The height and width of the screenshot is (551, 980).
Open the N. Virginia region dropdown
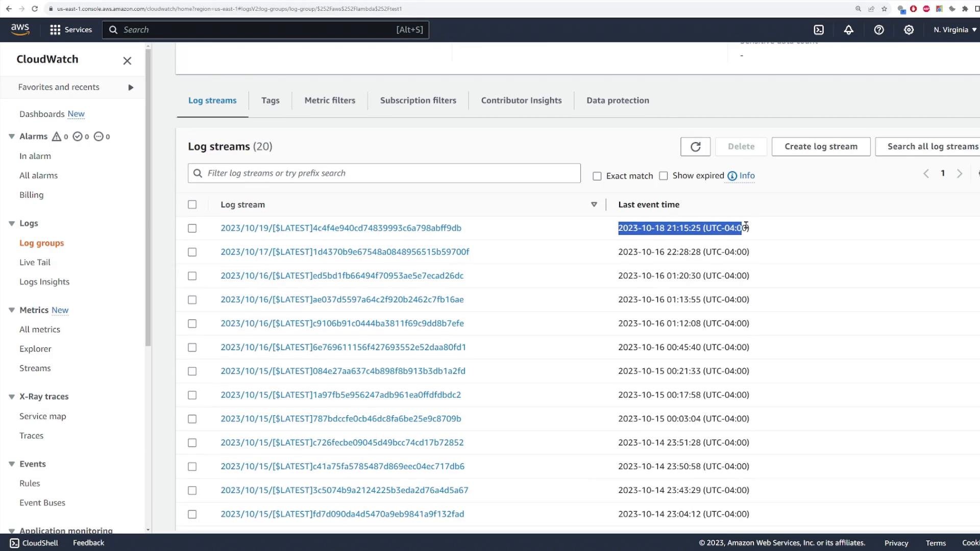coord(955,30)
